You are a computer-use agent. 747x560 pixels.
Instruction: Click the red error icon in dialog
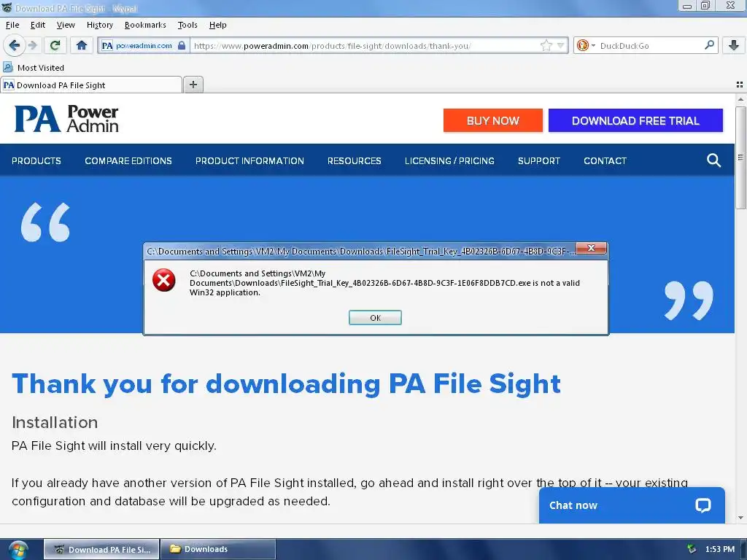[x=164, y=280]
